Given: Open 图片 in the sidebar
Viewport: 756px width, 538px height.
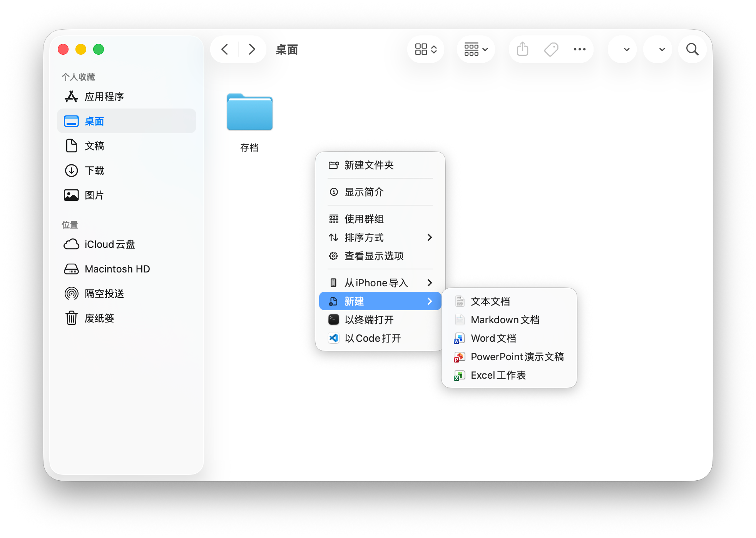Looking at the screenshot, I should tap(127, 195).
